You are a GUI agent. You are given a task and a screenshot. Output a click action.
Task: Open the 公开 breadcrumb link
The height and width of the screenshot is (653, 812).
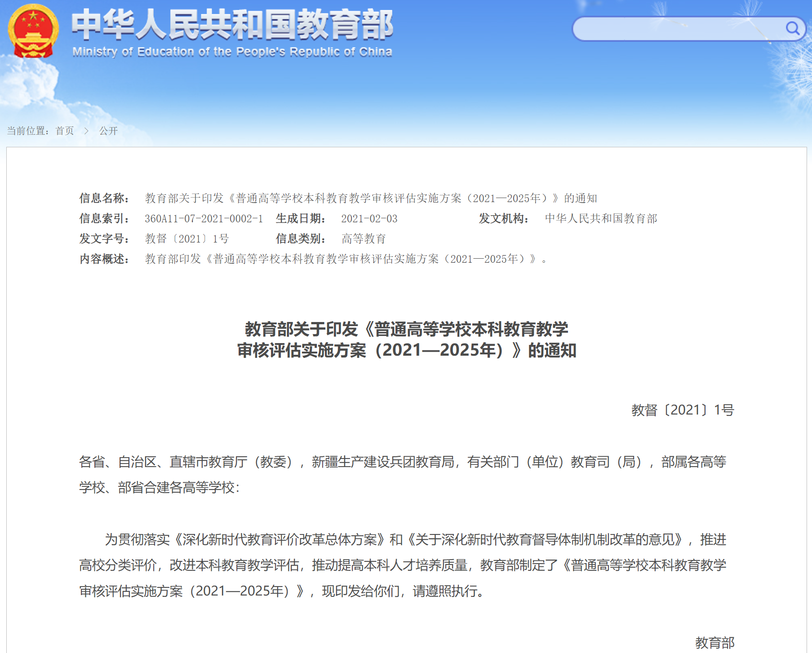[108, 131]
